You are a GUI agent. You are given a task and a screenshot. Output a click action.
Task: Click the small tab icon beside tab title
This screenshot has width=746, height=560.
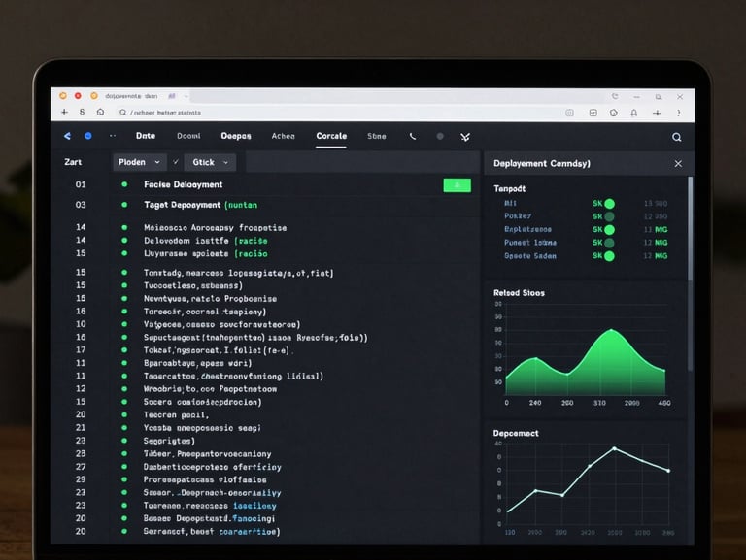[172, 96]
